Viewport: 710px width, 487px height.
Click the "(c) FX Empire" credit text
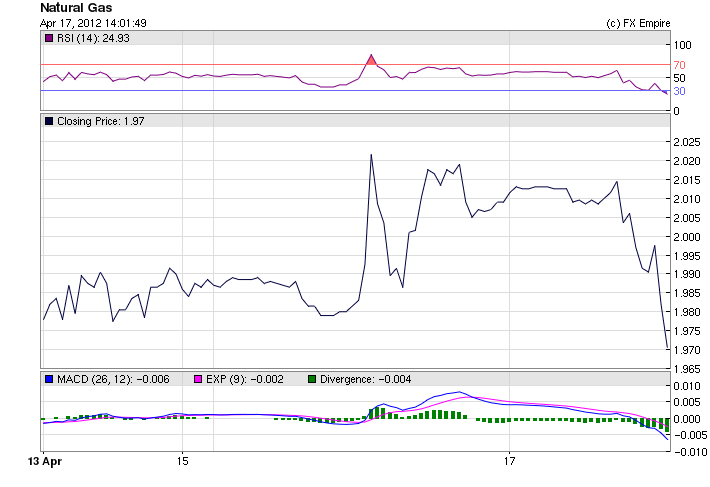[638, 23]
